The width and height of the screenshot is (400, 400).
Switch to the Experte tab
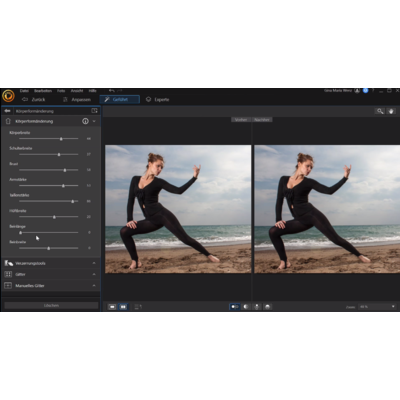(x=158, y=99)
